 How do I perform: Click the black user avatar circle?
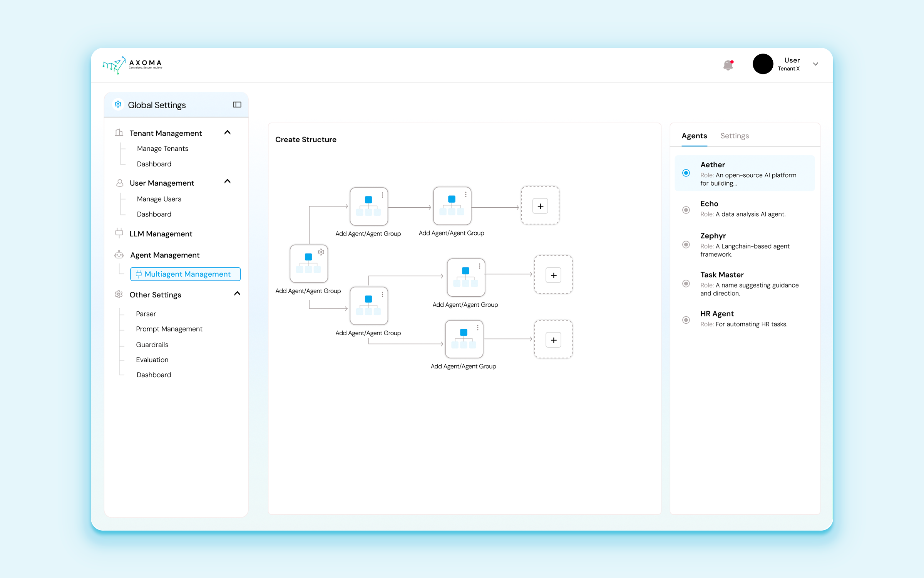763,64
